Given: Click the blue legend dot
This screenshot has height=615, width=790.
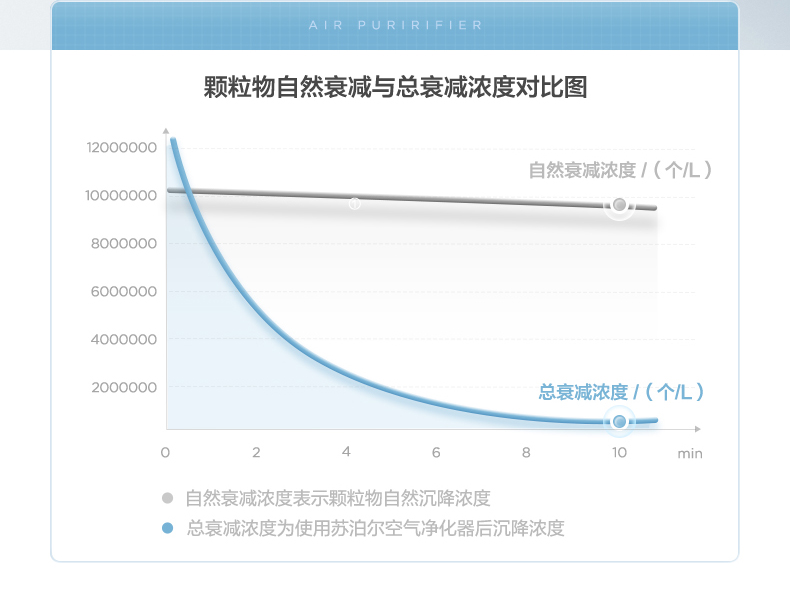Looking at the screenshot, I should tap(168, 528).
